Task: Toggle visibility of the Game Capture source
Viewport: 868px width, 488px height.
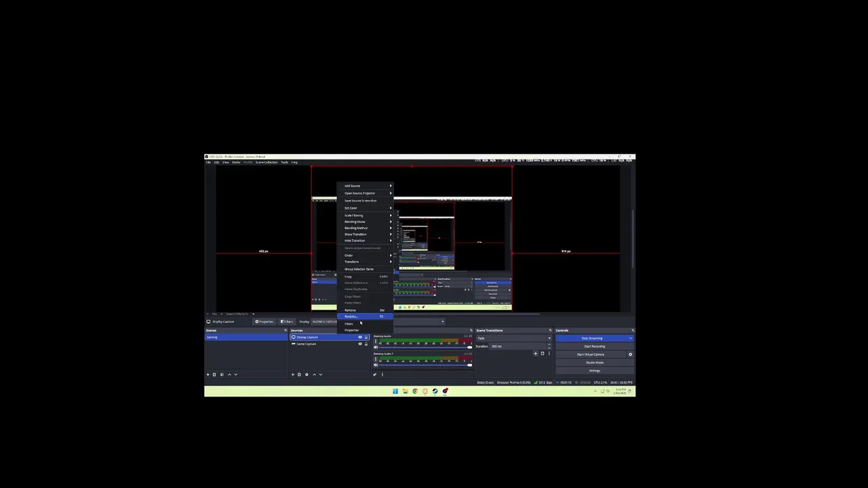Action: 360,344
